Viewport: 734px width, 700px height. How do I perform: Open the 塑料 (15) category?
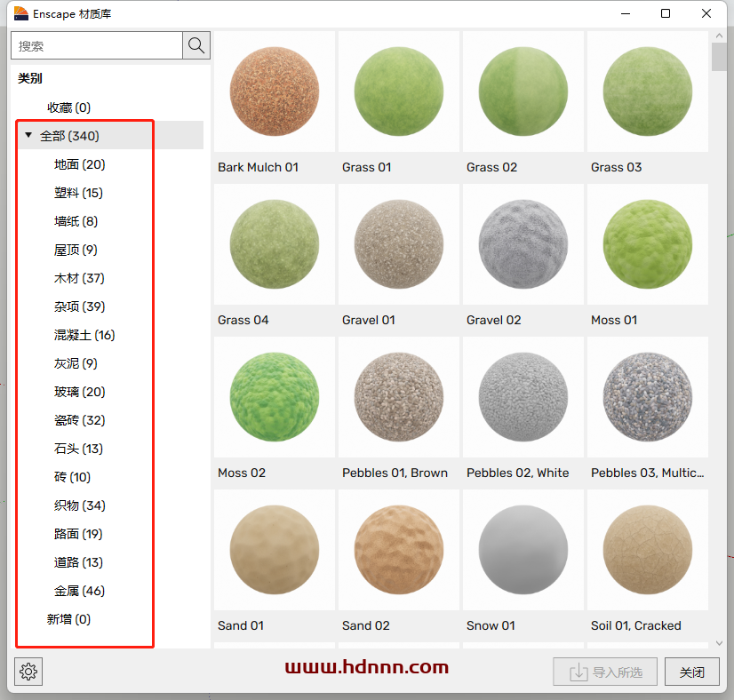(x=78, y=193)
